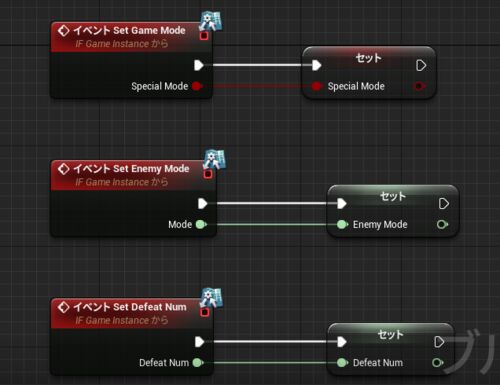
Task: Click the 'Enemy Mode' label on set node
Action: point(380,225)
